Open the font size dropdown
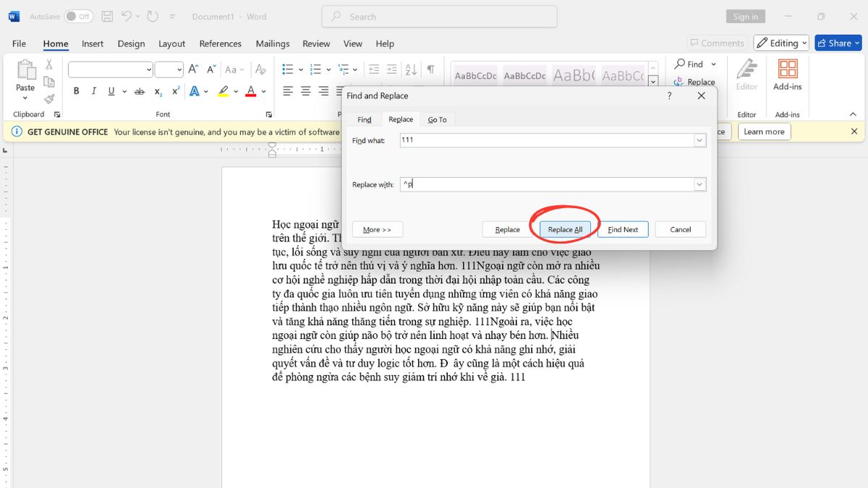This screenshot has width=868, height=488. pyautogui.click(x=179, y=69)
